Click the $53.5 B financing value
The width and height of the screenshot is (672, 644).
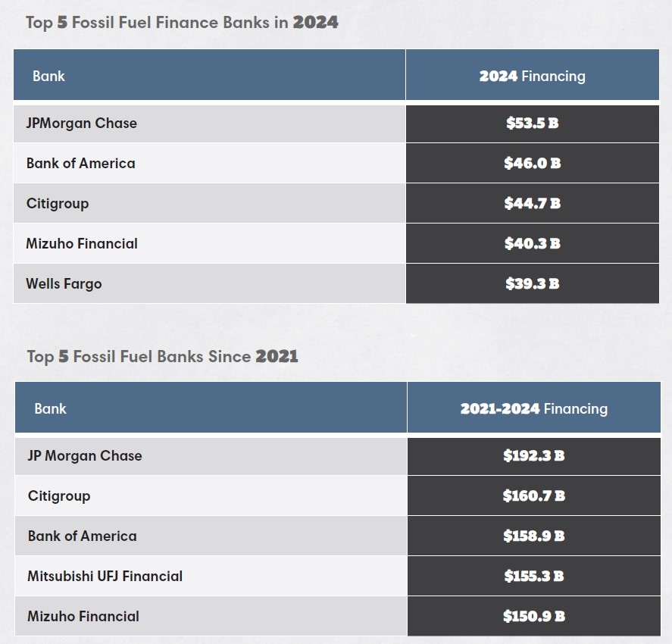pyautogui.click(x=533, y=123)
